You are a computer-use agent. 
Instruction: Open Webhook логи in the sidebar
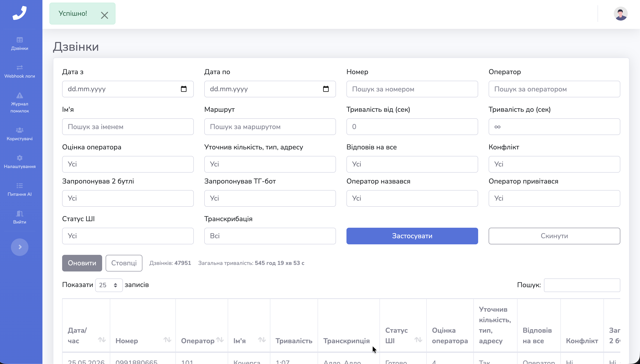click(x=19, y=72)
